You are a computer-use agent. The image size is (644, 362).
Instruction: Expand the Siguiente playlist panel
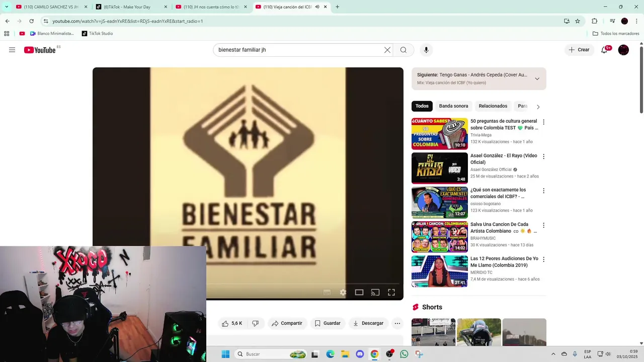(537, 78)
